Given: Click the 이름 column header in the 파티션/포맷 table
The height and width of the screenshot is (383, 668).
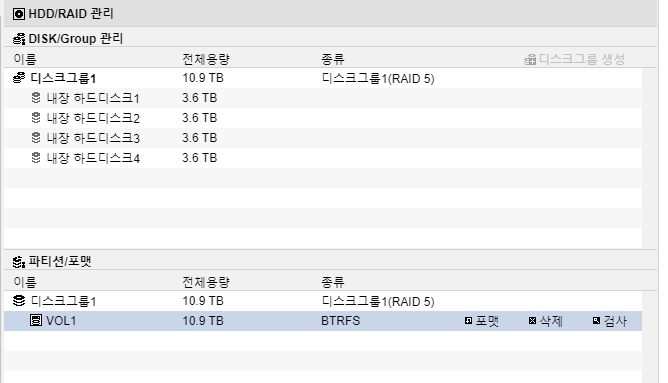Looking at the screenshot, I should tap(25, 282).
